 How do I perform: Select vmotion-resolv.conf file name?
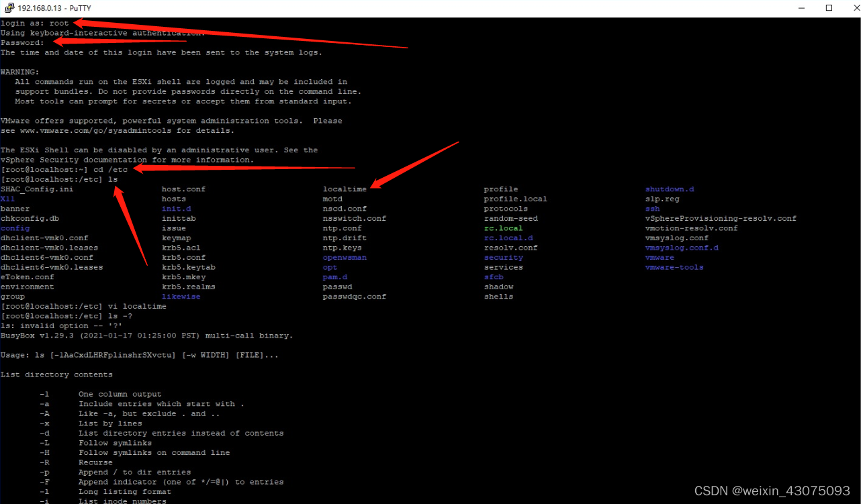692,228
